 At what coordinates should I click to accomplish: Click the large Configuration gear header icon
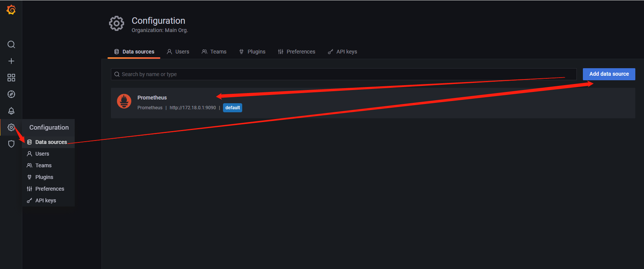point(117,23)
